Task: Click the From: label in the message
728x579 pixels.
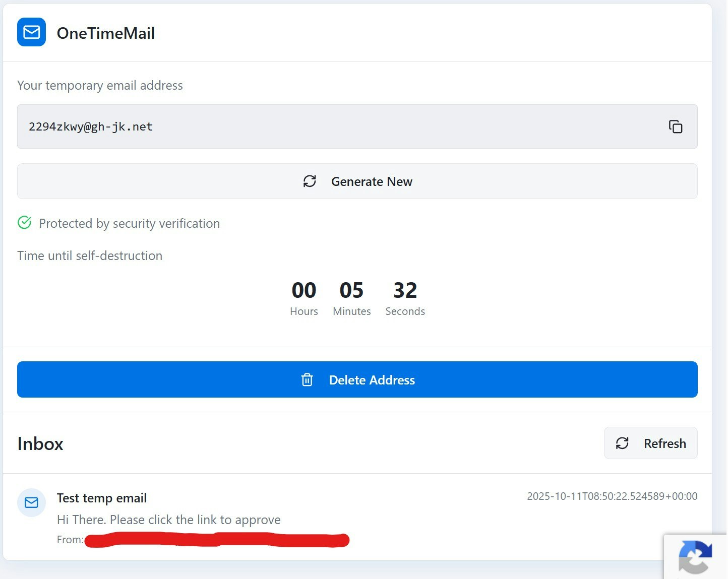Action: 70,540
